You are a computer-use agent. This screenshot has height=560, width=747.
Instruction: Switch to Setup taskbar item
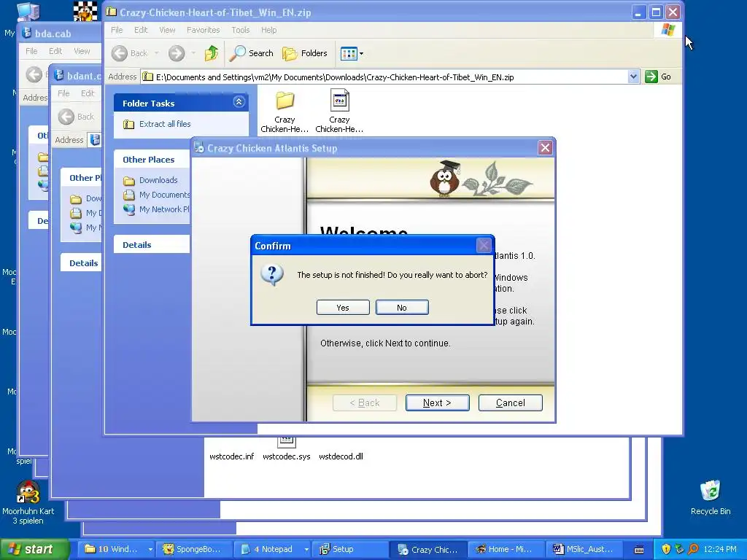349,550
